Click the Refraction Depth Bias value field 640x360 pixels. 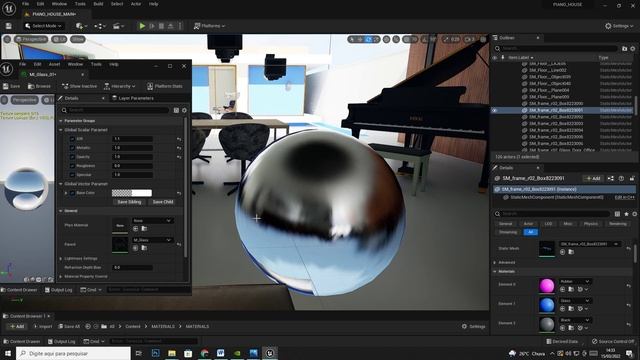132,267
